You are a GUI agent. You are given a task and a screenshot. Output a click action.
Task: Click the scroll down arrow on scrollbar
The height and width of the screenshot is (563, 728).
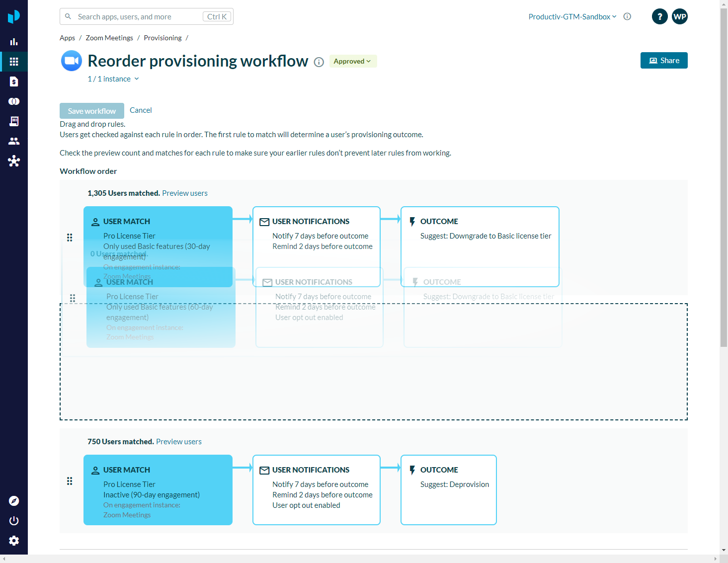(x=724, y=550)
